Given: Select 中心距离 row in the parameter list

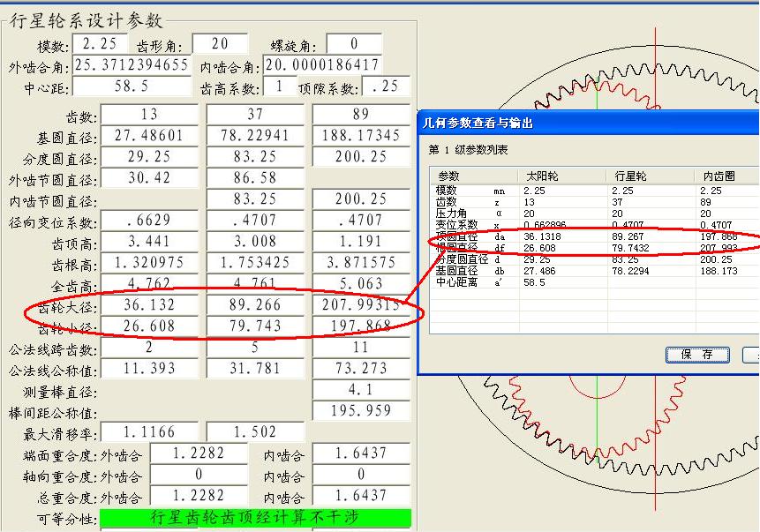Looking at the screenshot, I should (x=594, y=282).
